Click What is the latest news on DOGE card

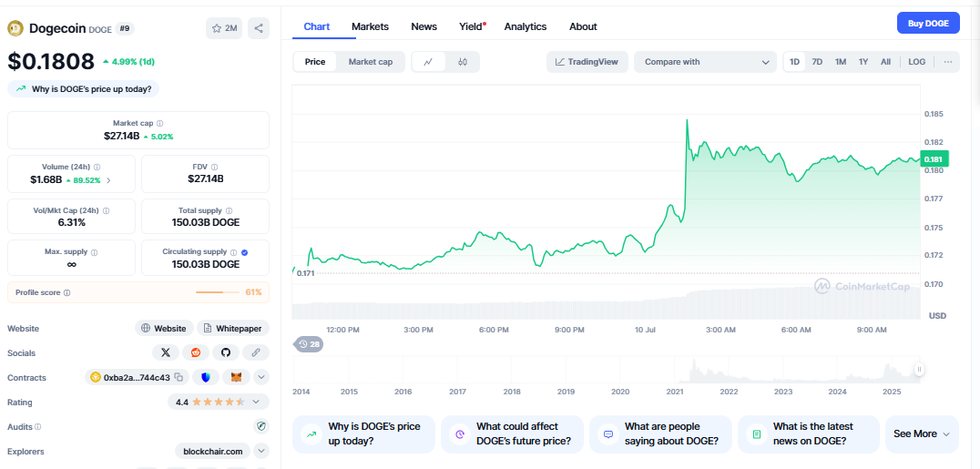coord(808,434)
